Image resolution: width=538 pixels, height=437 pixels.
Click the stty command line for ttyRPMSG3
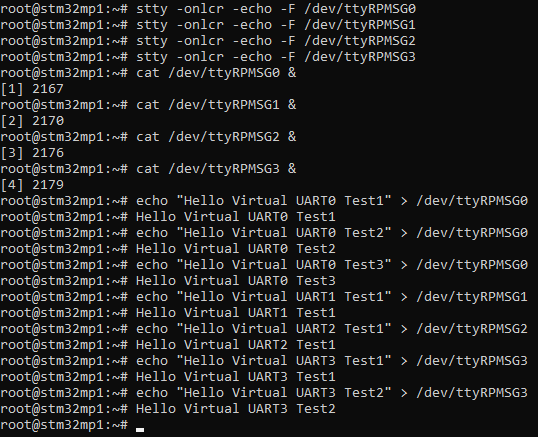pyautogui.click(x=276, y=57)
